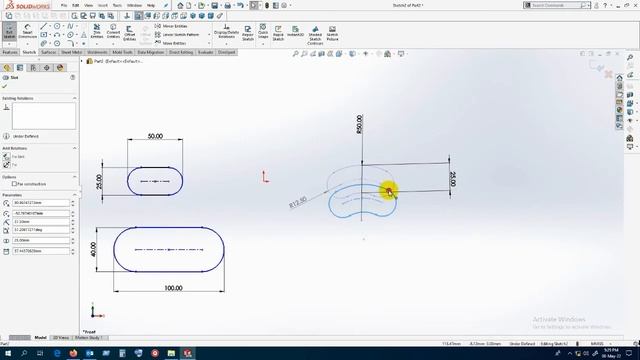Click Mirror Entities
The height and width of the screenshot is (360, 640).
tap(171, 26)
